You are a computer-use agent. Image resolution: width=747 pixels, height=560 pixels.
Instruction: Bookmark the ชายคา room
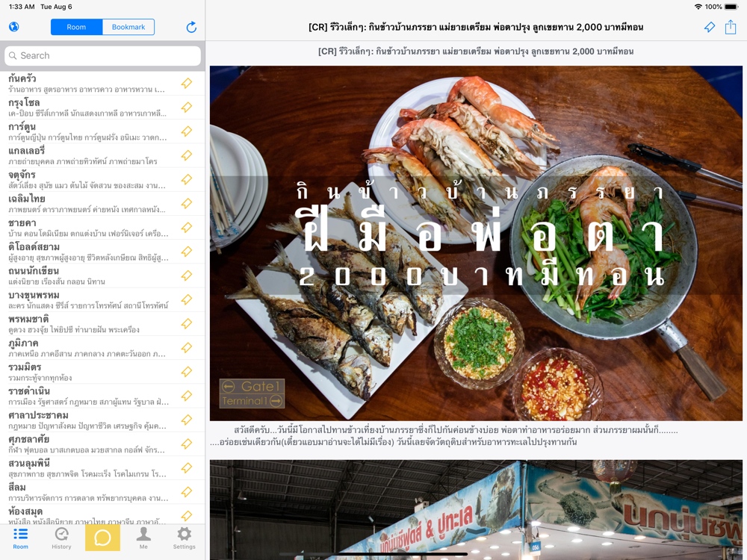coord(187,228)
